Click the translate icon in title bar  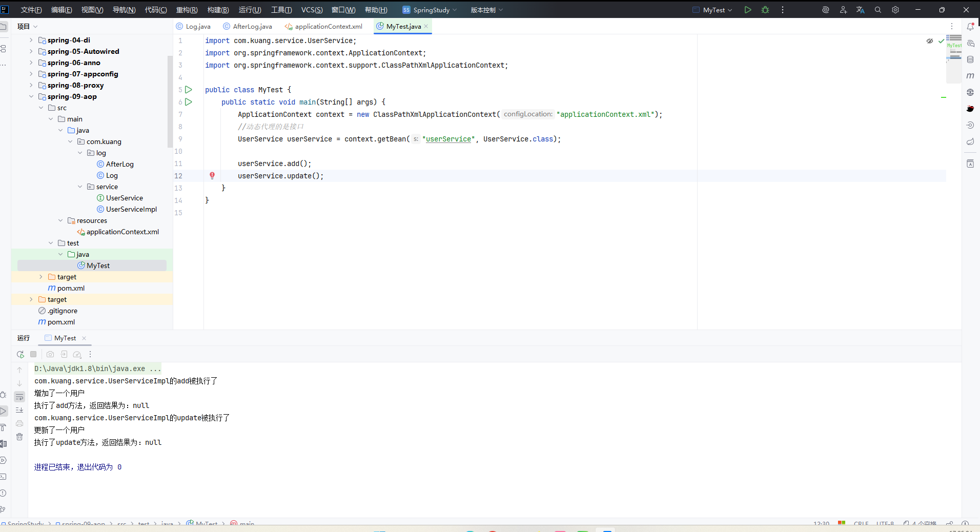pos(861,10)
